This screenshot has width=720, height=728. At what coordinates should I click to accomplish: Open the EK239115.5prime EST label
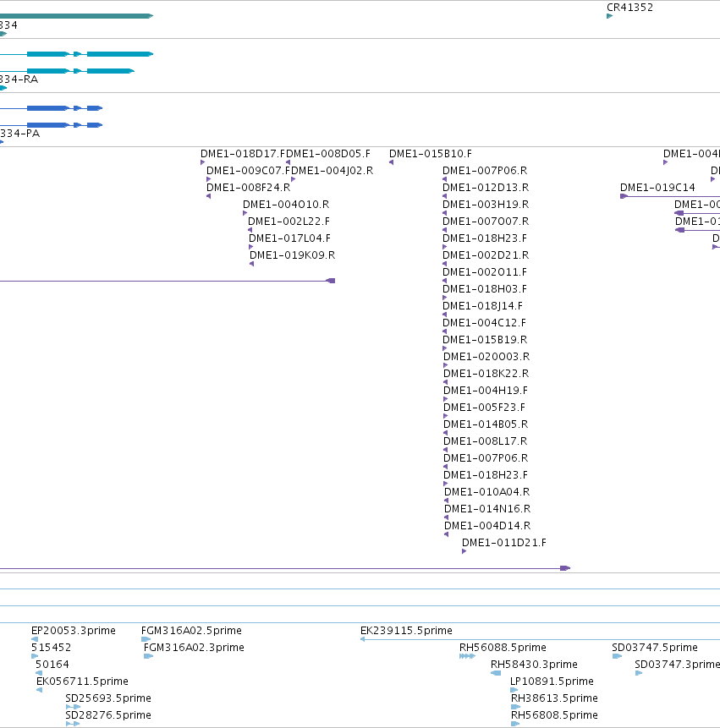click(x=406, y=631)
